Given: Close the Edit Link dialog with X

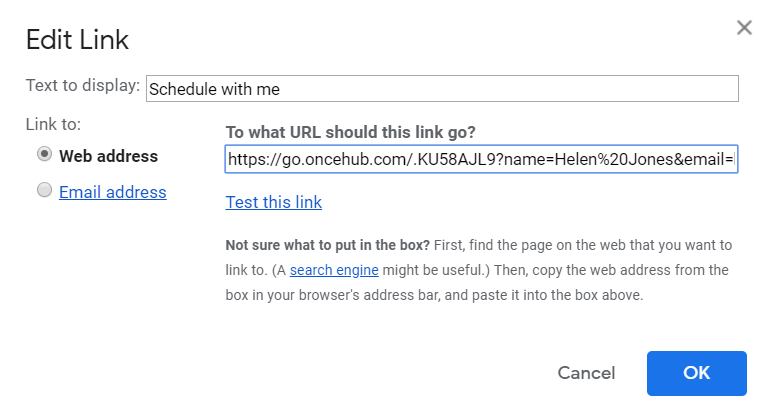Looking at the screenshot, I should pyautogui.click(x=744, y=28).
